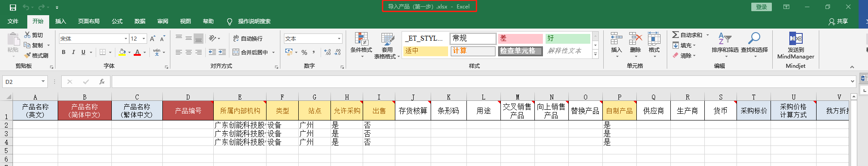The image size is (868, 166).
Task: Open the number format 文本 dropdown
Action: (339, 39)
